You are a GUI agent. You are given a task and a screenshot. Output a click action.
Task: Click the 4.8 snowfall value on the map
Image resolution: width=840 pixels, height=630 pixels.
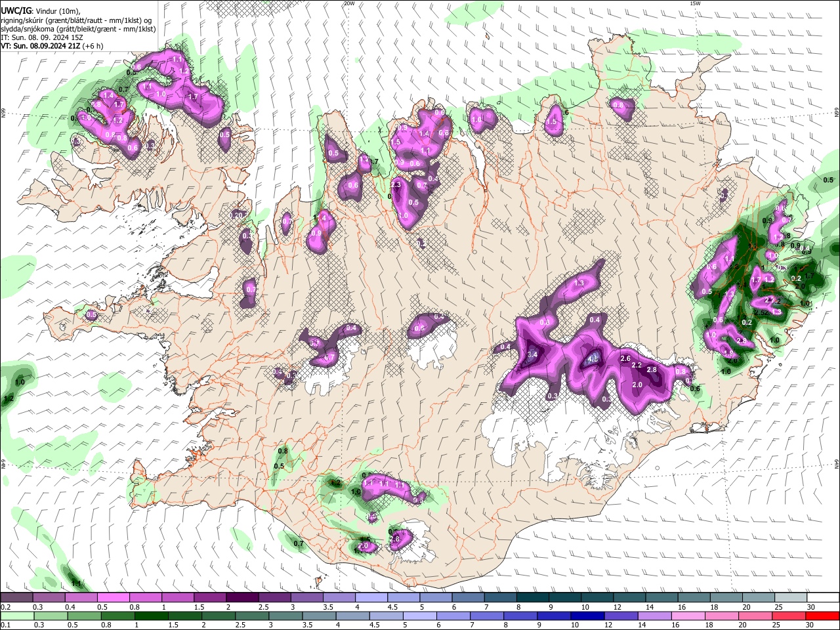point(593,359)
